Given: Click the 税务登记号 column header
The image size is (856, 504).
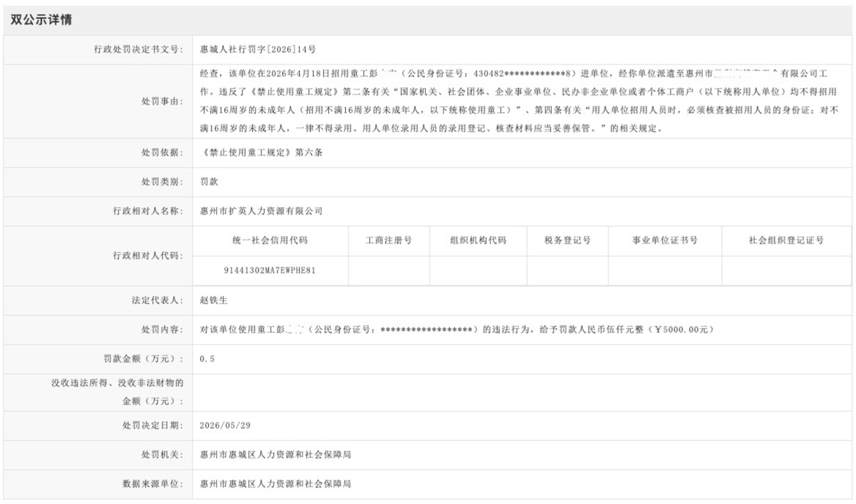Looking at the screenshot, I should tap(568, 240).
